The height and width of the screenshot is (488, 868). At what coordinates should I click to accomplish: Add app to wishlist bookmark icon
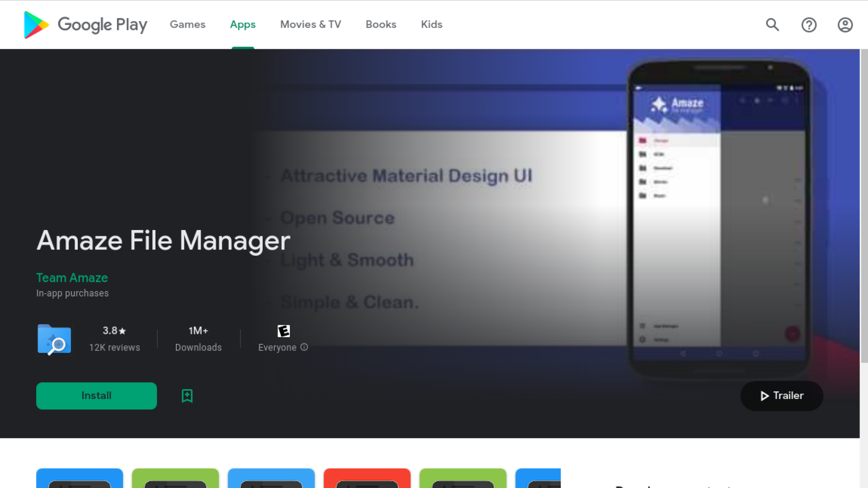(x=187, y=396)
